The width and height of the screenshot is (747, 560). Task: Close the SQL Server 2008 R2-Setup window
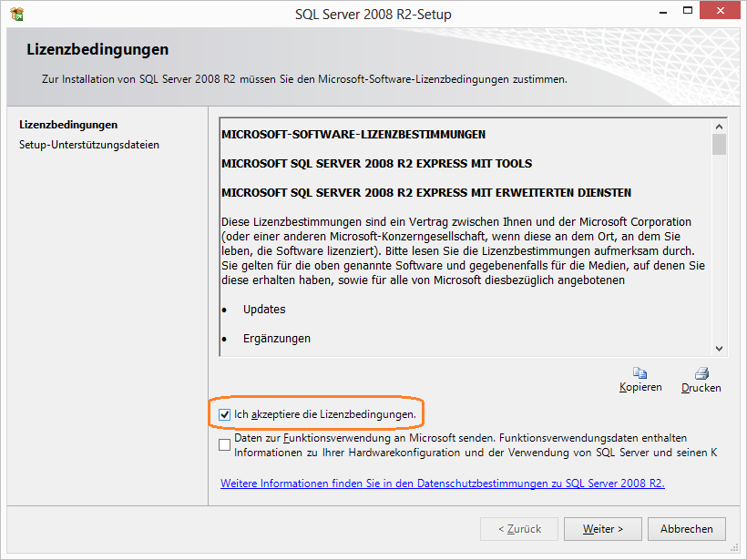coord(721,11)
